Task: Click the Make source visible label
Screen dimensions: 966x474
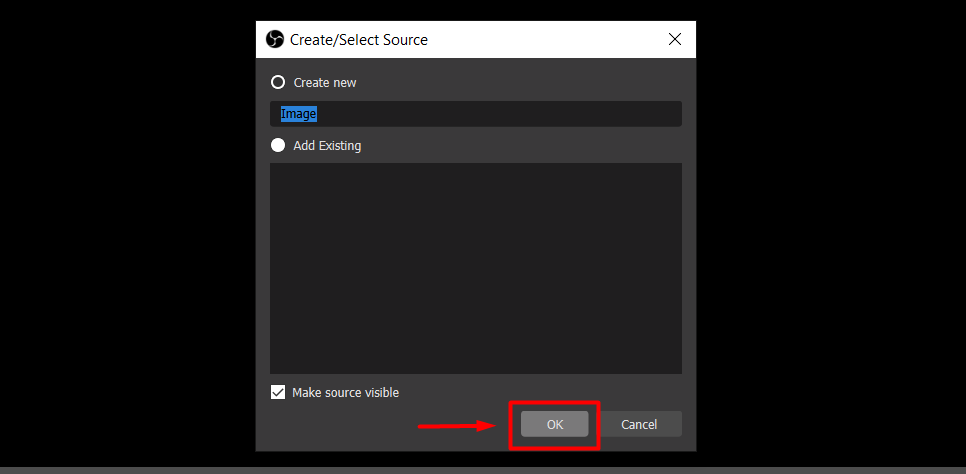Action: 346,393
